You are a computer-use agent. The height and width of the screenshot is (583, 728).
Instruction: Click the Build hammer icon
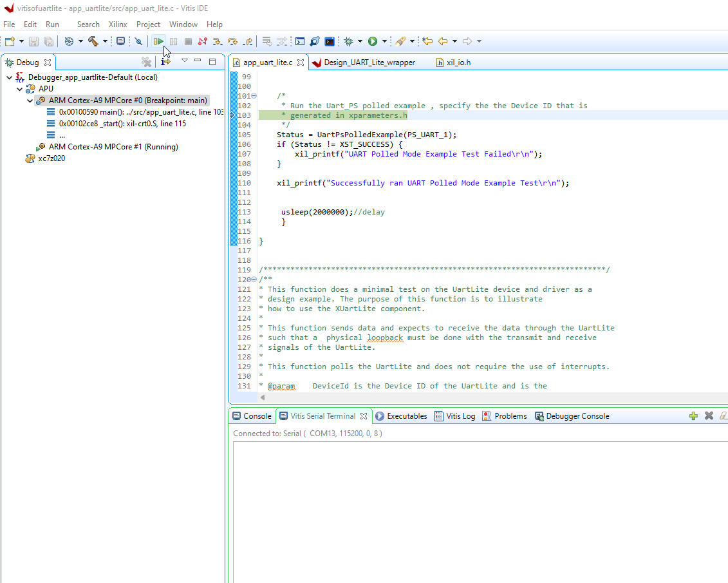[x=93, y=41]
